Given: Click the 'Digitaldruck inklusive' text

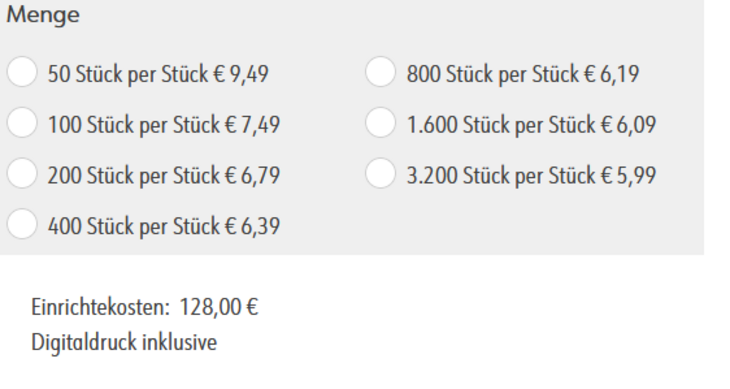Looking at the screenshot, I should point(124,342).
